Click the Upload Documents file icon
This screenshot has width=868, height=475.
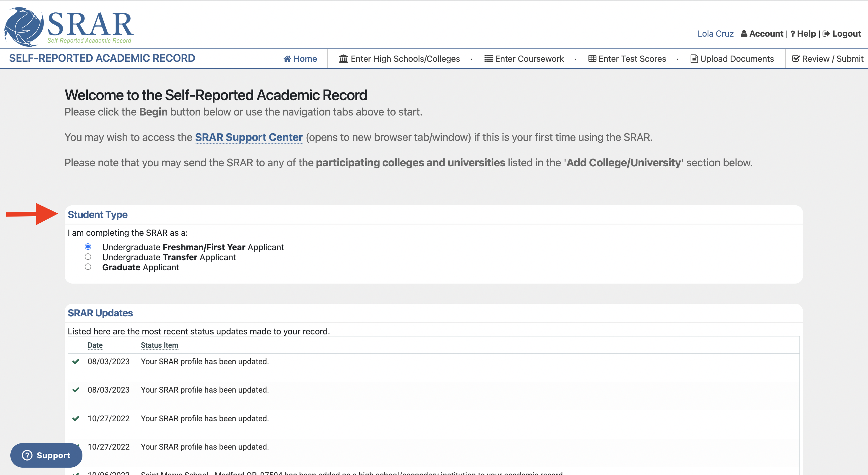coord(694,59)
